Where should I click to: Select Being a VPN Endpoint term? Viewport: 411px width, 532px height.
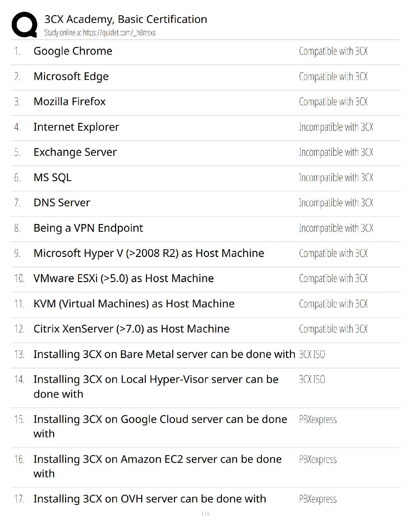point(88,228)
